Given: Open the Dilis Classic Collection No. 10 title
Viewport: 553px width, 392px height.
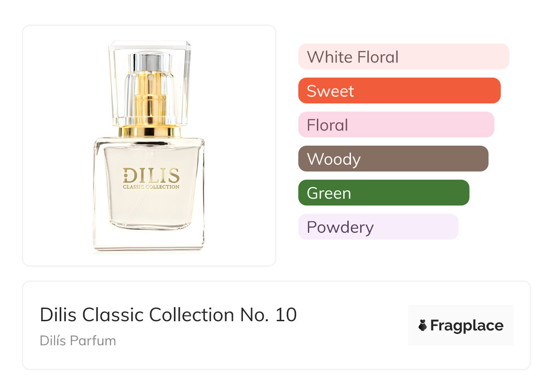Looking at the screenshot, I should [168, 315].
